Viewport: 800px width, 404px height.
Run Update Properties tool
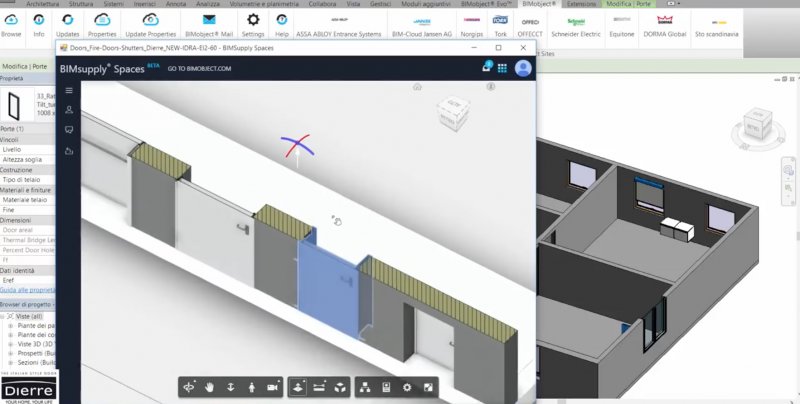pos(151,24)
